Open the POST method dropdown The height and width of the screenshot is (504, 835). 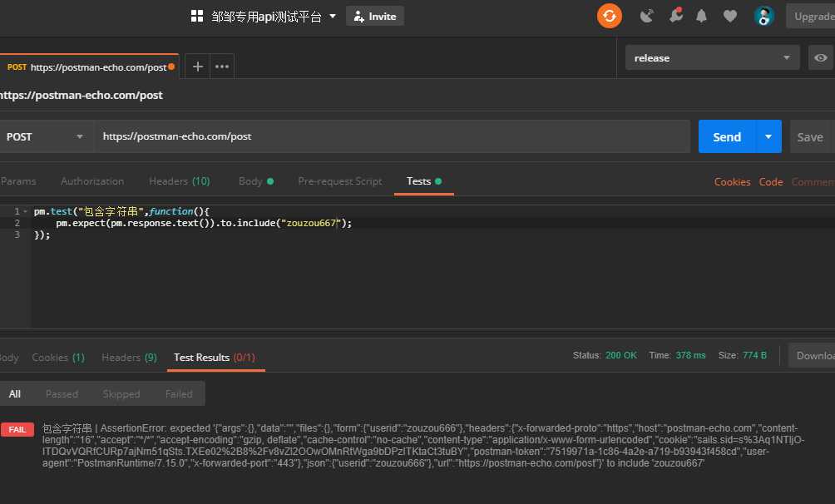tap(45, 136)
